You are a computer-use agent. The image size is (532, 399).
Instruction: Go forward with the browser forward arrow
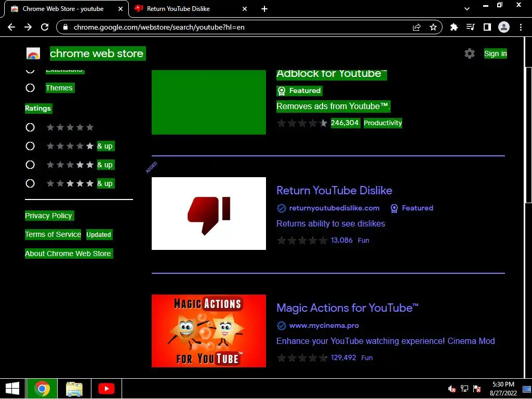[x=28, y=27]
